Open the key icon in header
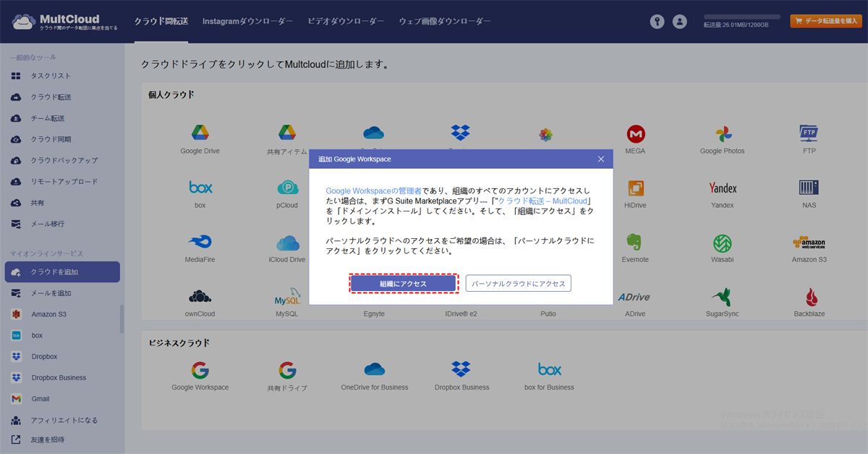Screen dimensions: 868x454 (657, 22)
